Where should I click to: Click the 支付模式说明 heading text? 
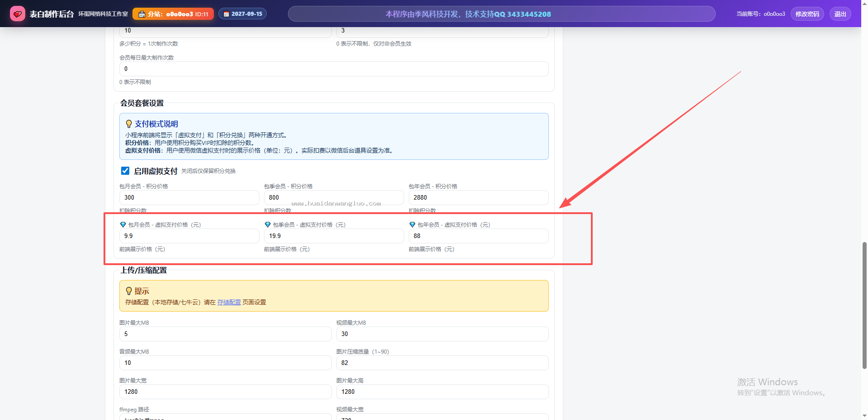[x=156, y=124]
